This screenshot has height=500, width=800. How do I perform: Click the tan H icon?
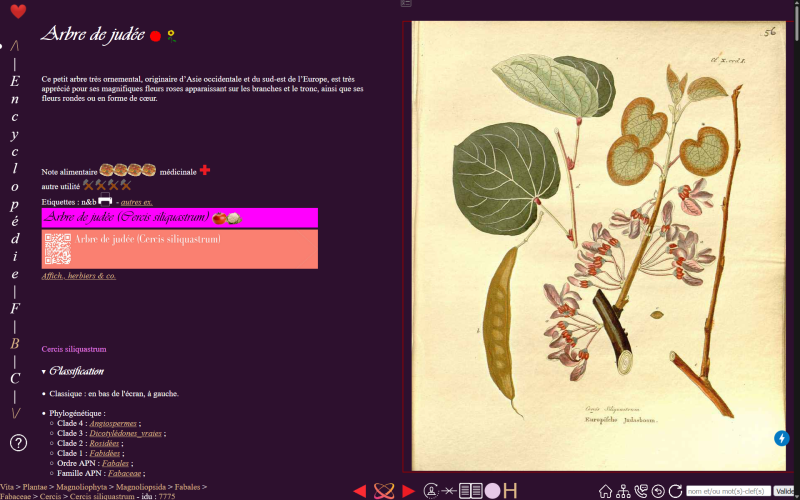click(510, 491)
